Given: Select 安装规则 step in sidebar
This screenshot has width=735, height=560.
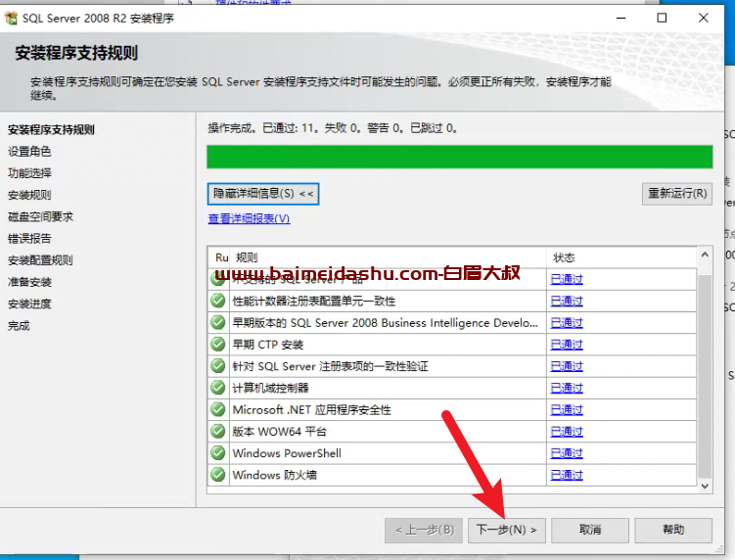Looking at the screenshot, I should (x=29, y=195).
